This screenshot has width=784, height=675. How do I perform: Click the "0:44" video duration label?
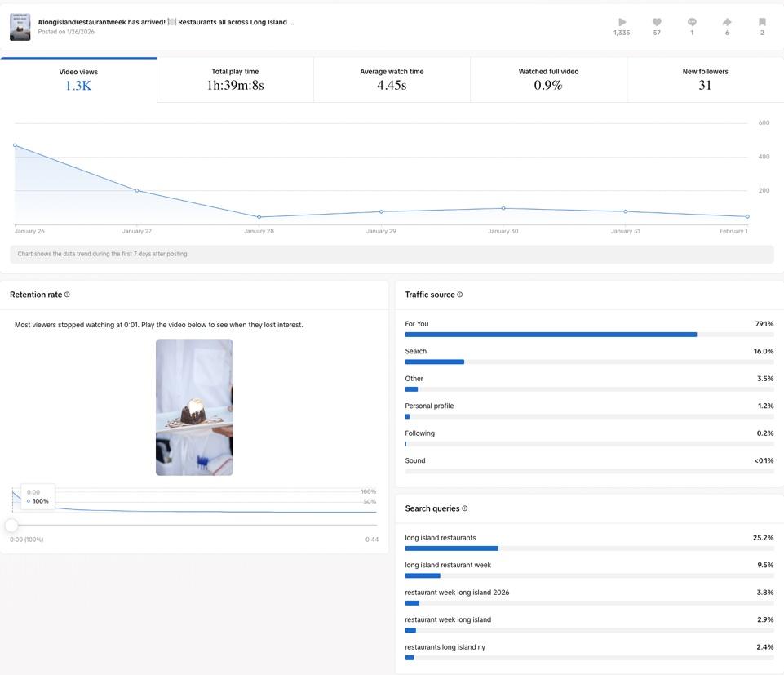[x=371, y=540]
